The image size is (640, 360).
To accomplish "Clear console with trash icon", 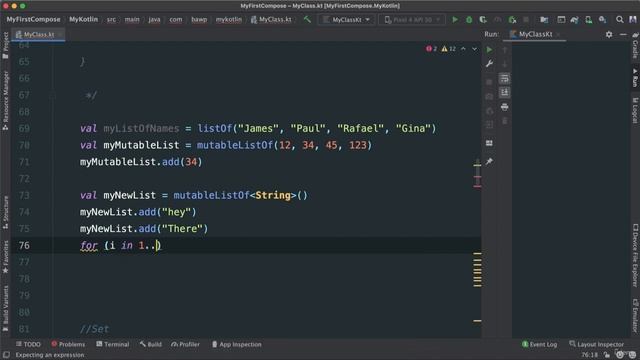I will pyautogui.click(x=504, y=121).
